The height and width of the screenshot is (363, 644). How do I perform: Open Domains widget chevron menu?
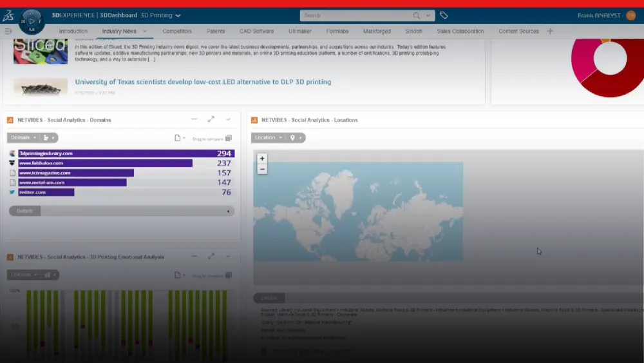pyautogui.click(x=228, y=120)
